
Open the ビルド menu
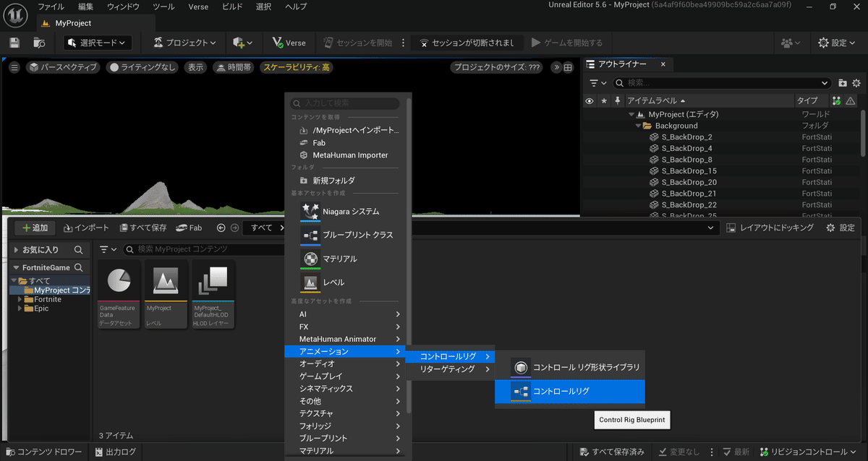coord(233,7)
